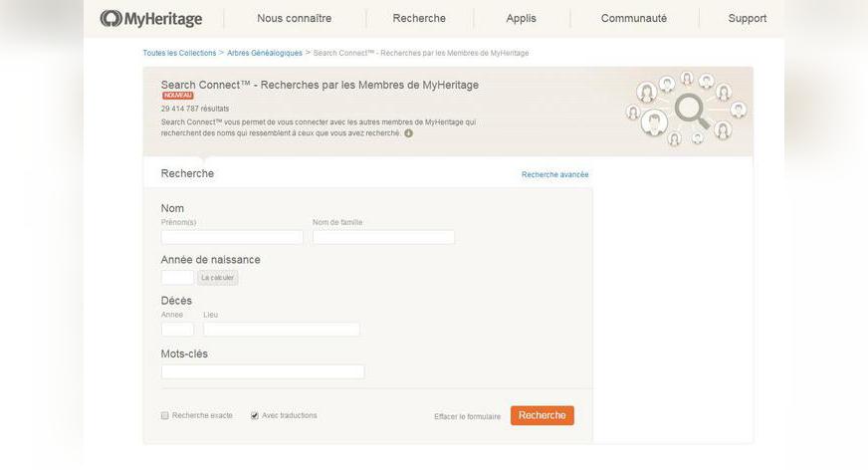868x470 pixels.
Task: Click the info icon after description text
Action: point(408,133)
